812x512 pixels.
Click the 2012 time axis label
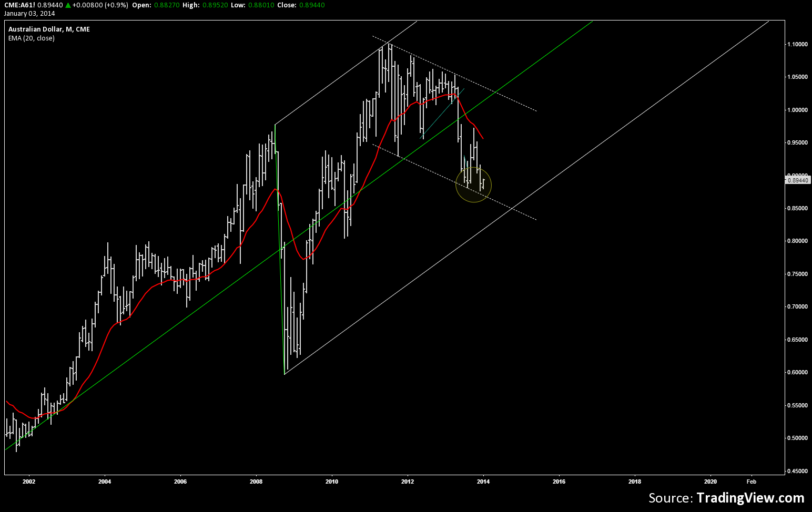(x=408, y=482)
